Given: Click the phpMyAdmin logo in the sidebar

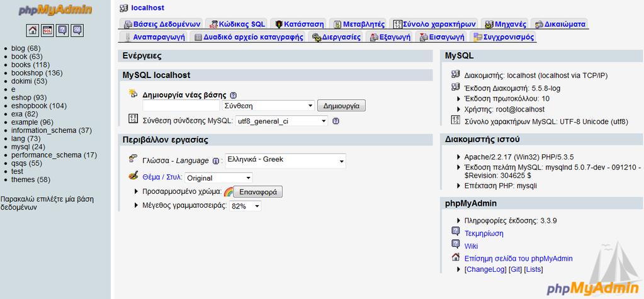Looking at the screenshot, I should (55, 10).
